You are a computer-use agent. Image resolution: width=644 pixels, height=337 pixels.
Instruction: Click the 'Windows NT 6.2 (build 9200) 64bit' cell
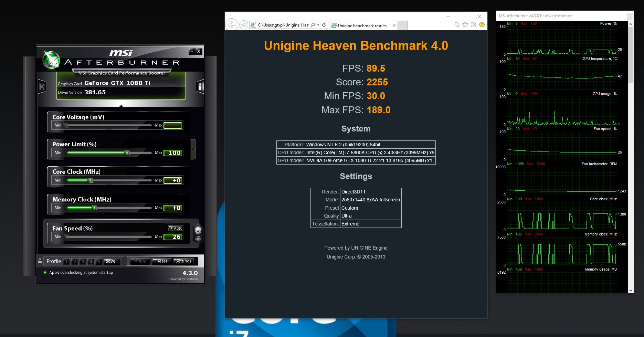pos(370,145)
